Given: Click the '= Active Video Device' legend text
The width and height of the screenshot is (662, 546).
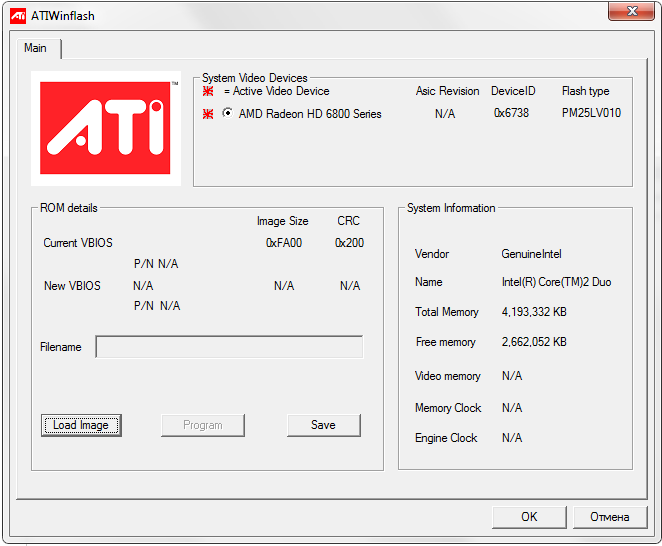Looking at the screenshot, I should click(277, 91).
